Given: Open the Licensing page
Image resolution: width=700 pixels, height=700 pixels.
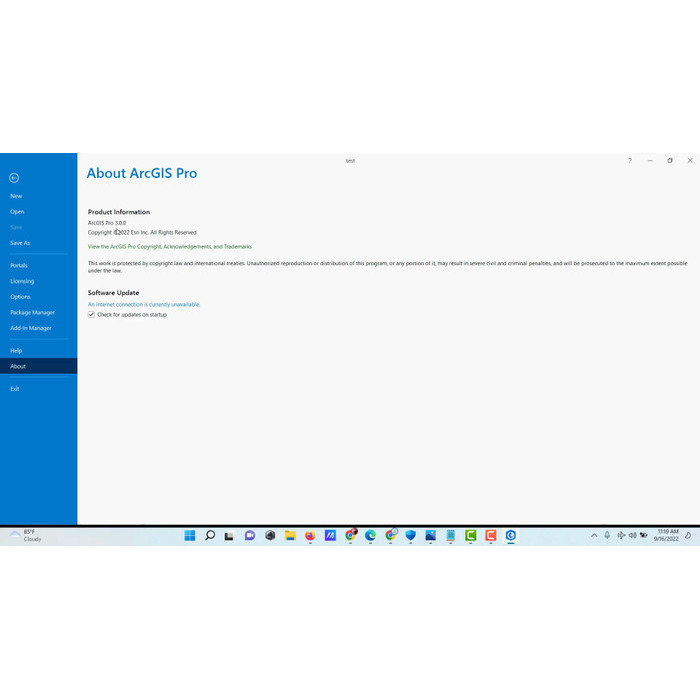Looking at the screenshot, I should [22, 281].
